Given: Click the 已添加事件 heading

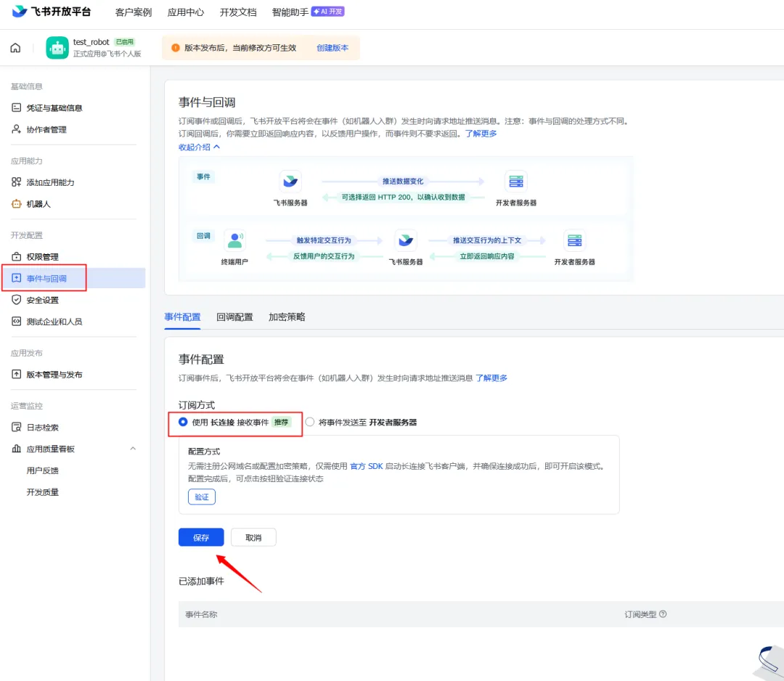Looking at the screenshot, I should click(x=201, y=581).
